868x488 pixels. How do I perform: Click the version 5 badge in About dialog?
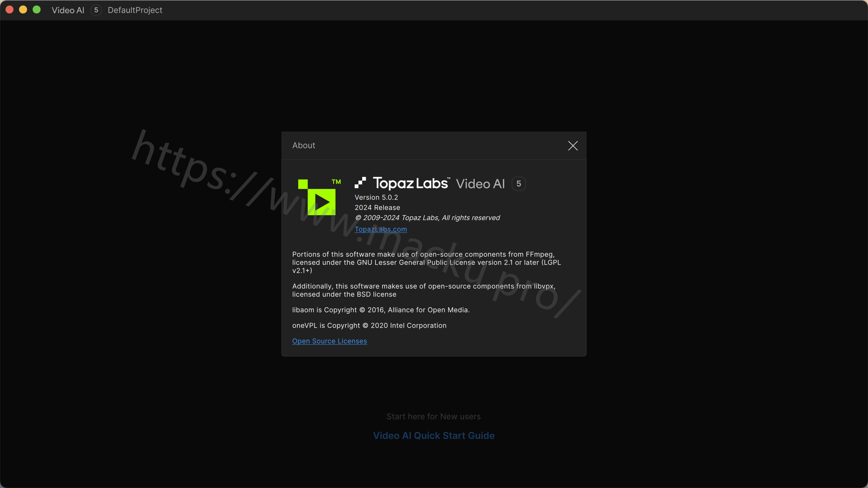(x=518, y=184)
